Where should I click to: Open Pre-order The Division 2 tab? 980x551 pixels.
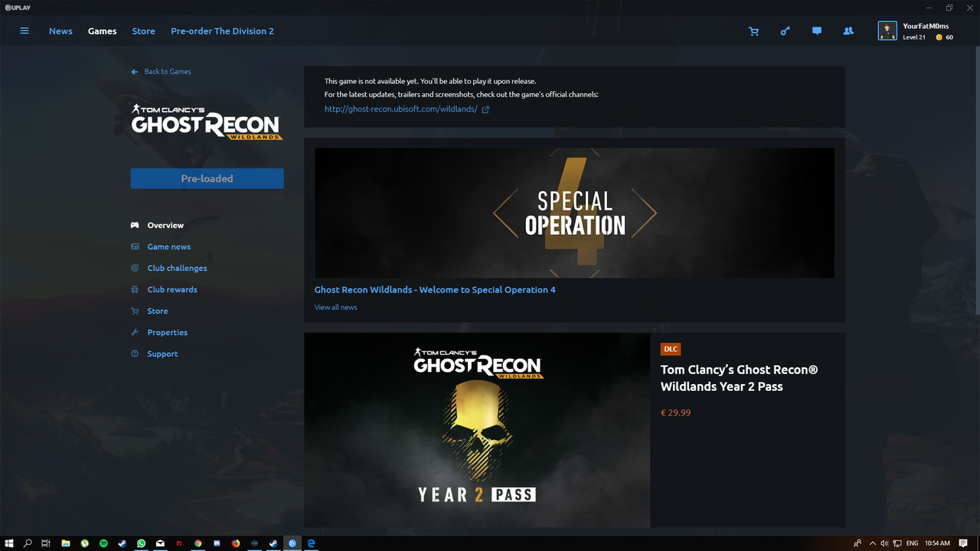pos(222,31)
